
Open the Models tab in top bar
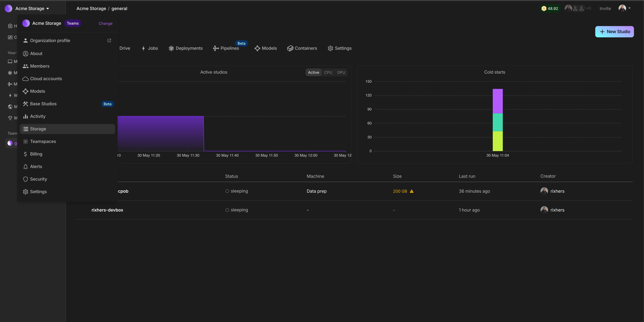click(266, 48)
